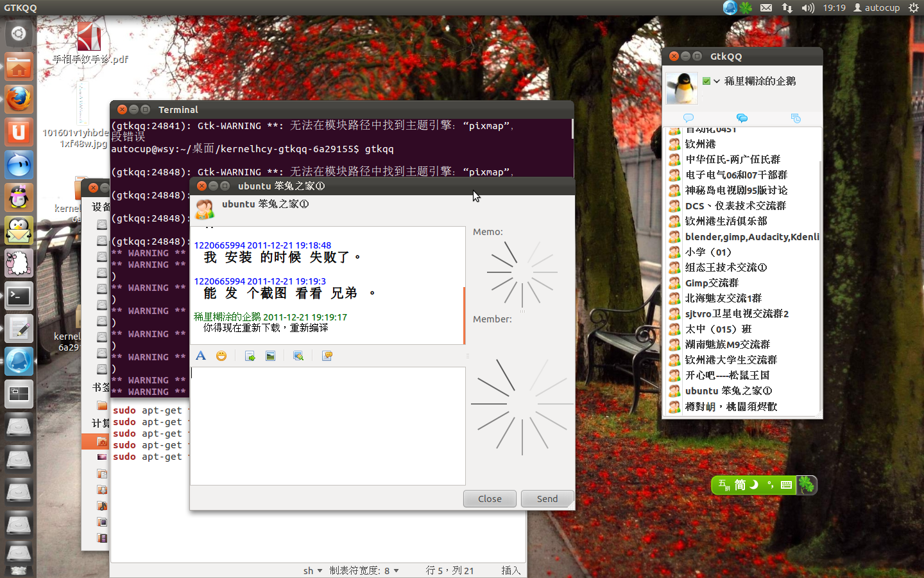924x578 pixels.
Task: Open Dash home from the launcher
Action: 19,33
